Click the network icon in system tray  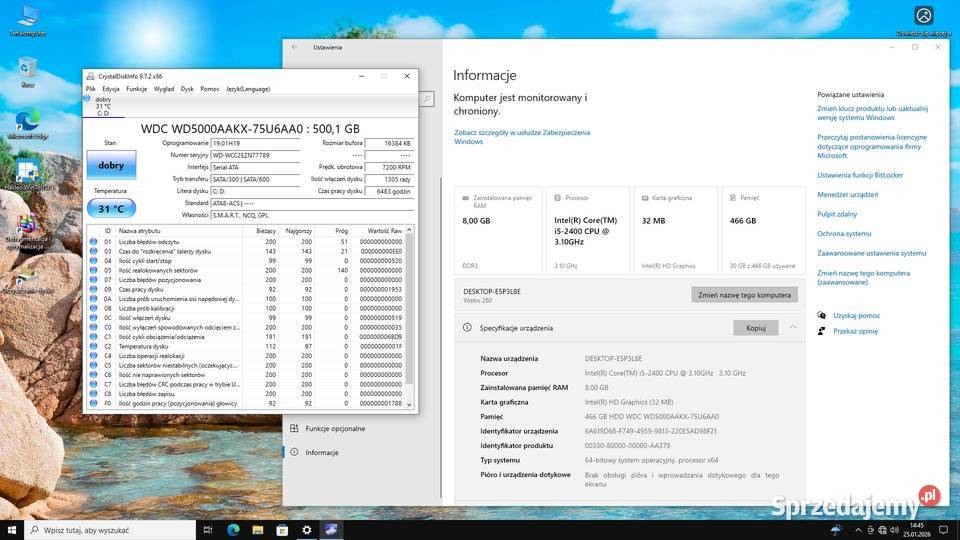point(882,530)
